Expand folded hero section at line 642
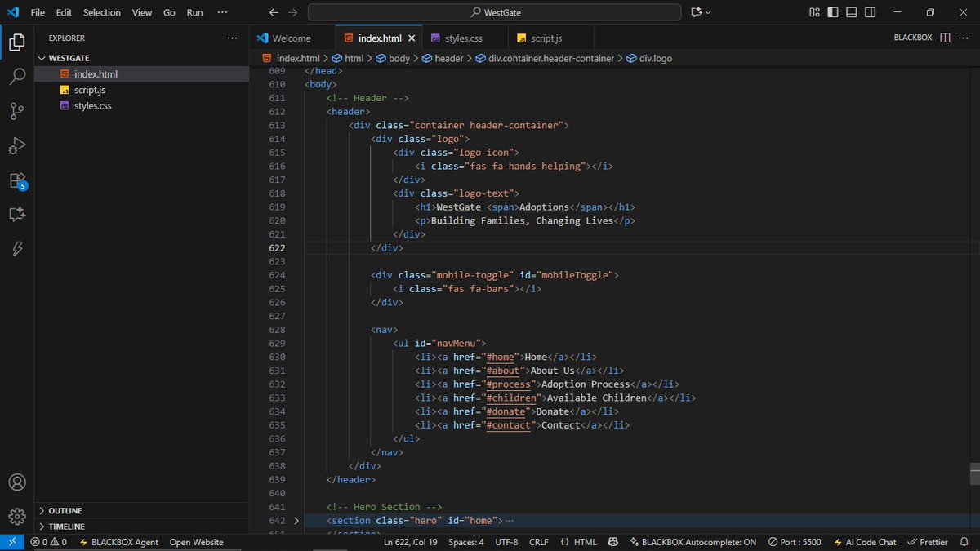The height and width of the screenshot is (551, 980). [x=296, y=520]
